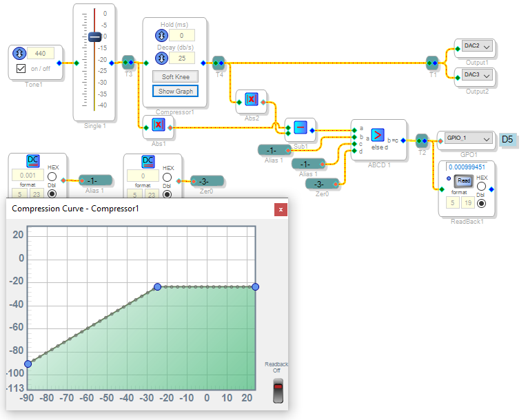Click the DC icon of the 0.001 source
The image size is (528, 420).
33,161
